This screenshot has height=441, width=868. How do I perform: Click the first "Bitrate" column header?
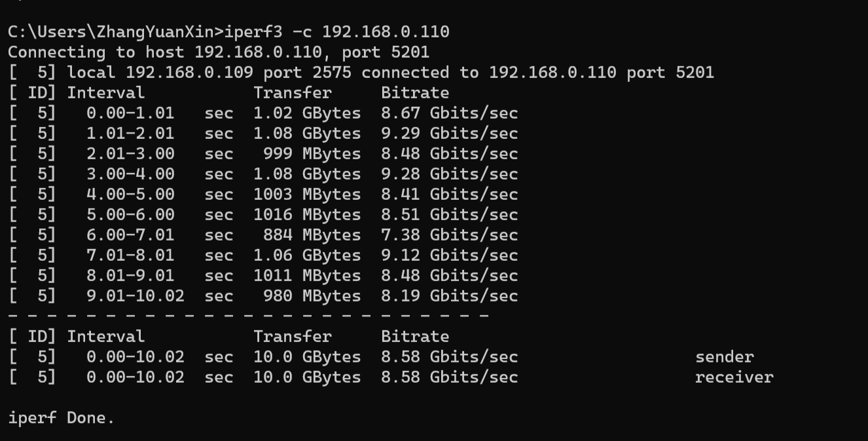tap(415, 92)
